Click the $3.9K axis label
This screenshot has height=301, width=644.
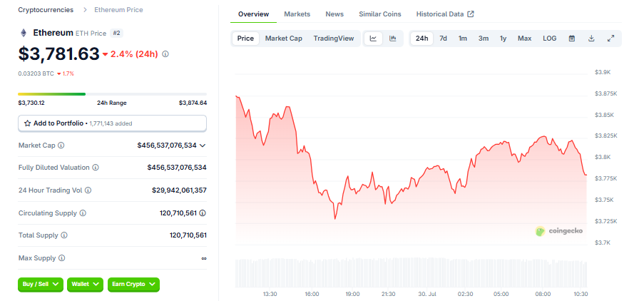tap(603, 72)
